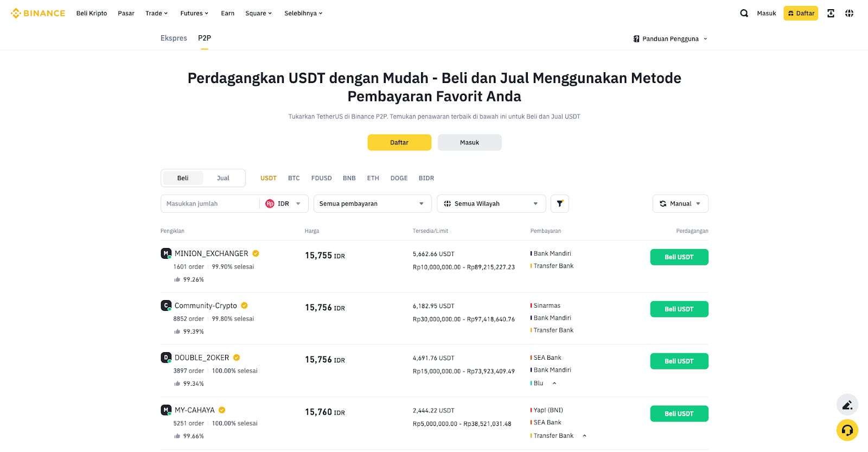Click Beli USDT for MINION_EXCHANGER
Screen dimensions: 868x452
pyautogui.click(x=679, y=257)
